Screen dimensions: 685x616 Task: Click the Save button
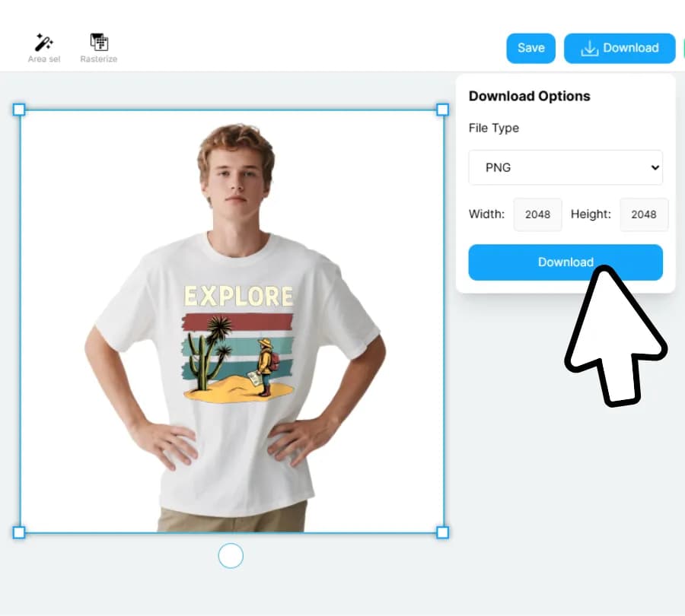pyautogui.click(x=530, y=48)
